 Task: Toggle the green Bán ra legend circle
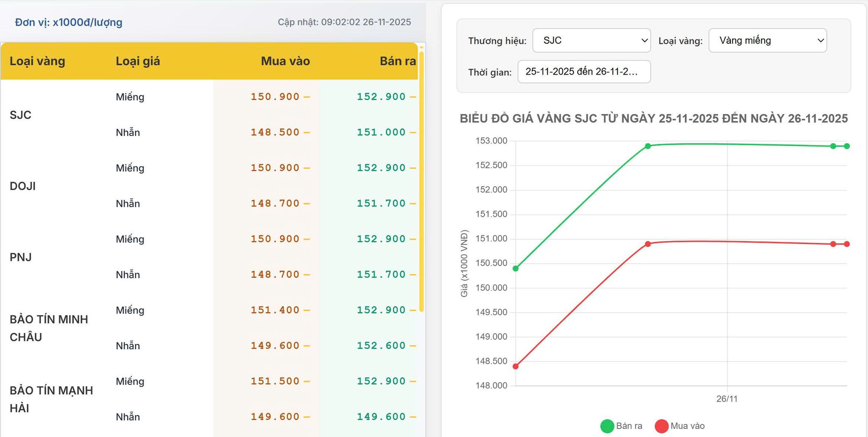coord(607,426)
